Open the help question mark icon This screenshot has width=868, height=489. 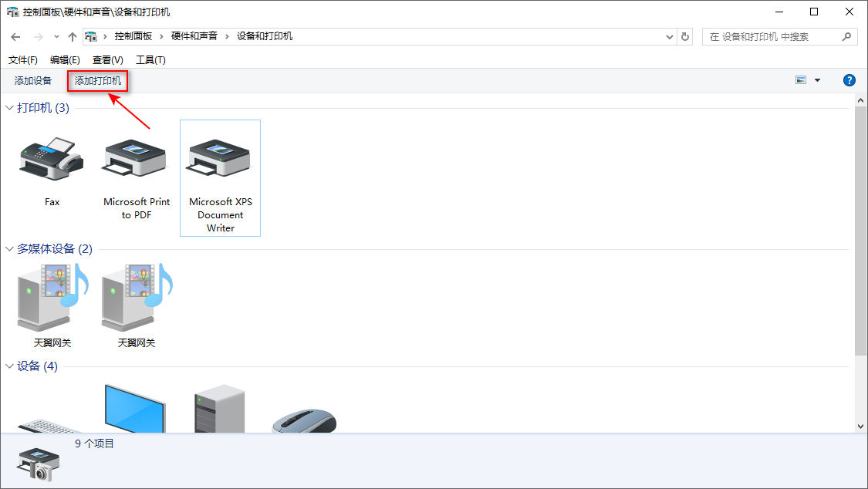click(x=849, y=80)
